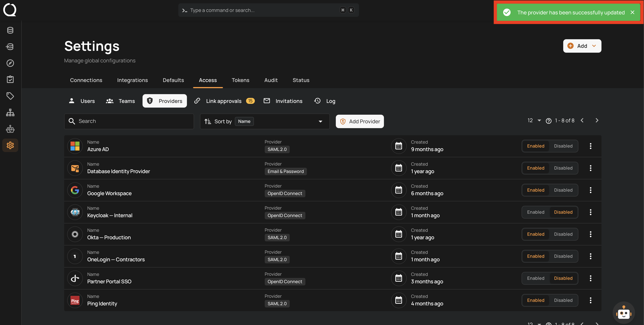644x325 pixels.
Task: Open the three-dot menu for Google Workspace
Action: 590,190
